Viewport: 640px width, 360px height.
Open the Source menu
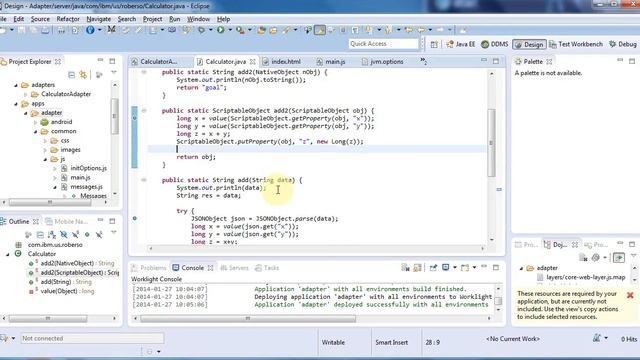(40, 19)
